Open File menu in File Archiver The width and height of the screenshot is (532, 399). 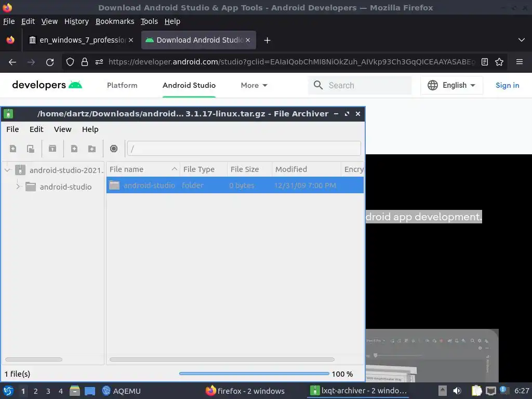(12, 129)
